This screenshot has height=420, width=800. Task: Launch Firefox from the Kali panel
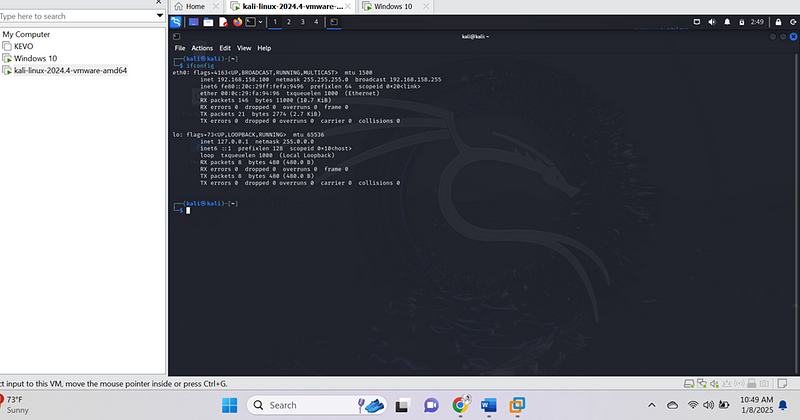[237, 22]
